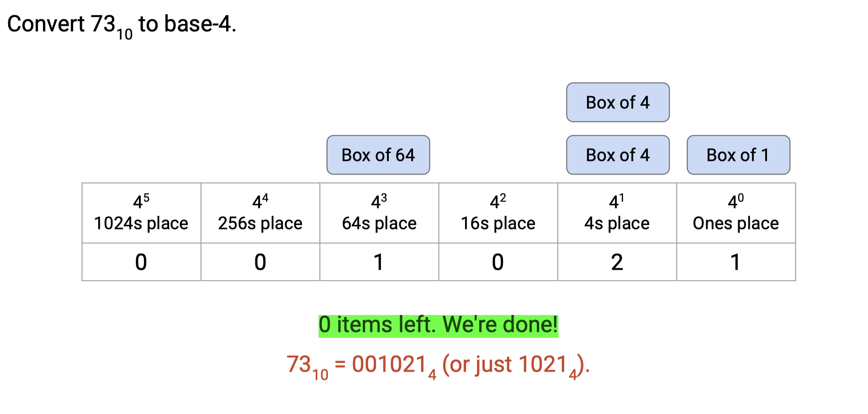Click the digit 0 under 1024s place
The image size is (868, 414).
pos(141,262)
